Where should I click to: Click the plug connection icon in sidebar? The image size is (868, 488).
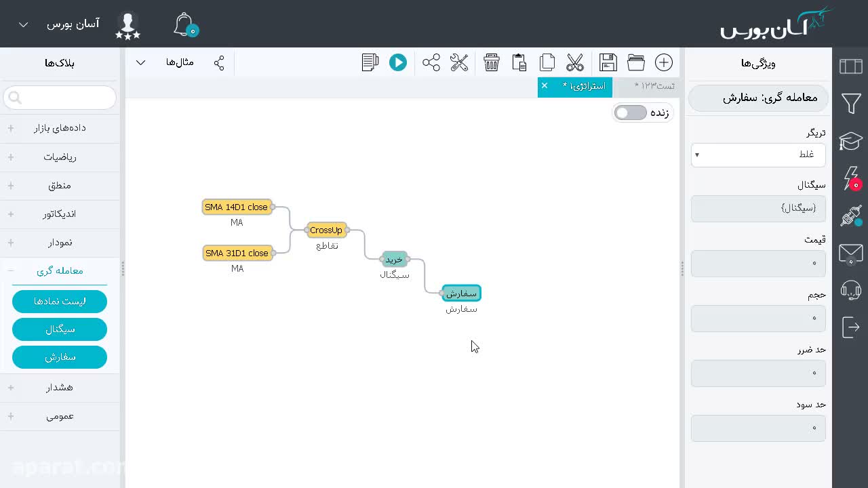point(851,216)
